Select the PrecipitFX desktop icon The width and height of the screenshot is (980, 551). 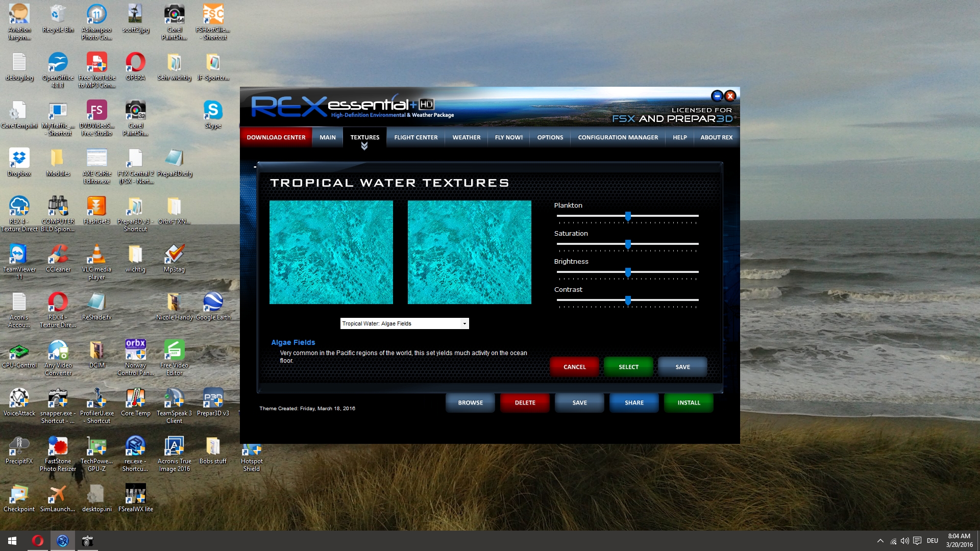(19, 450)
